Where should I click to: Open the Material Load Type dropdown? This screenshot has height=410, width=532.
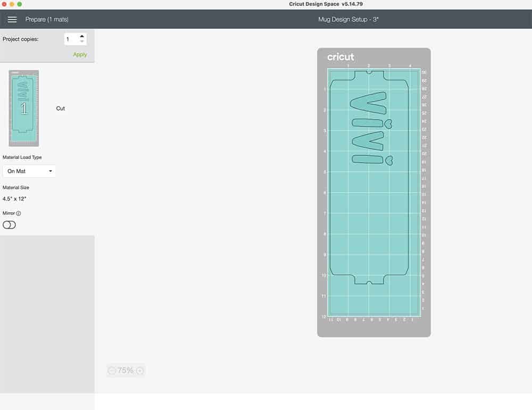click(29, 171)
